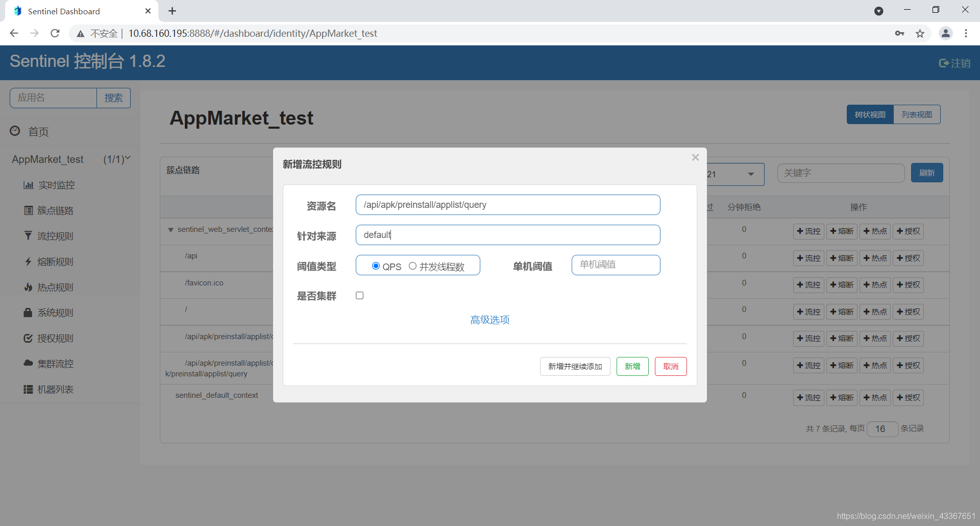The image size is (980, 526).
Task: Click the 新增并继续添加 button
Action: (x=575, y=366)
